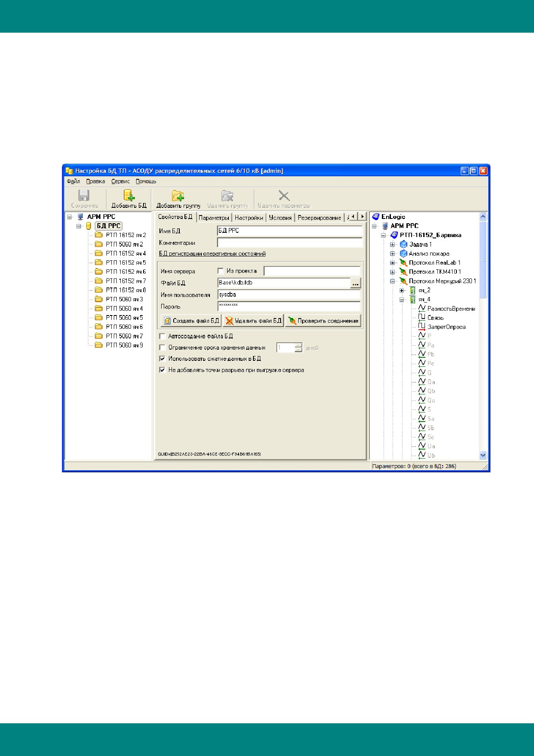The height and width of the screenshot is (756, 534).
Task: Click the EnLogic tree vertical scrollbar thumb
Action: 483,259
